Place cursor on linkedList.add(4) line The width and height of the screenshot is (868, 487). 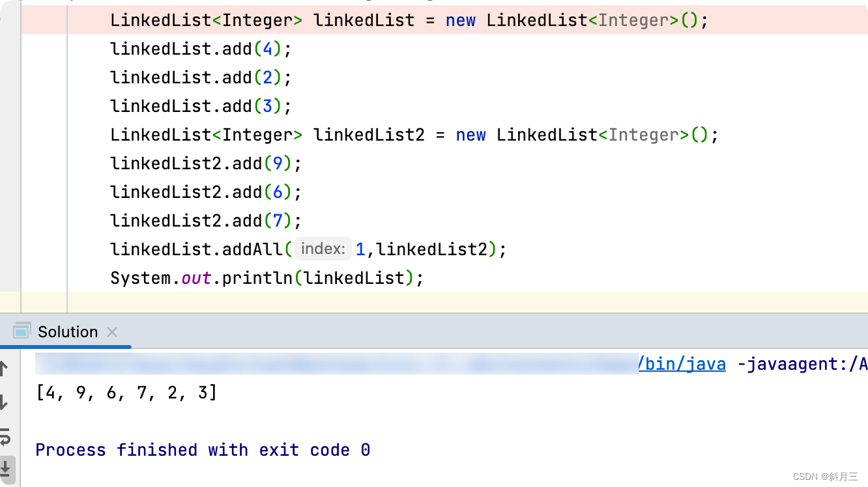[x=201, y=49]
